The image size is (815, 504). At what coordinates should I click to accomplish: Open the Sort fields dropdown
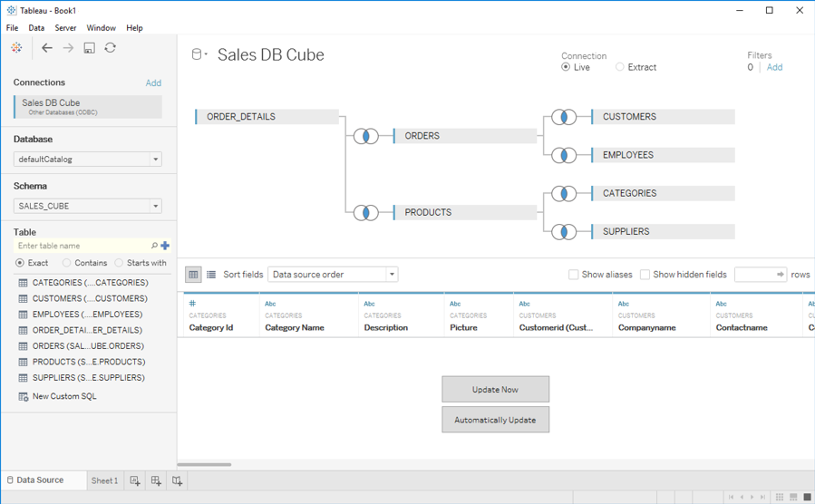click(x=333, y=275)
